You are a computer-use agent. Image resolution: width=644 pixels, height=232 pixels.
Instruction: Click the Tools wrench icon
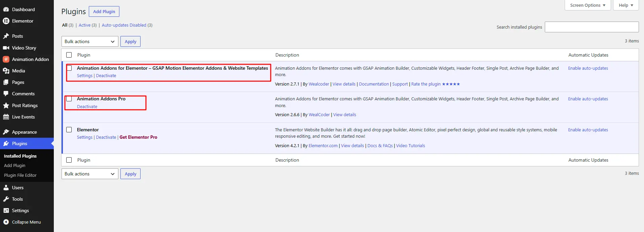[6, 199]
